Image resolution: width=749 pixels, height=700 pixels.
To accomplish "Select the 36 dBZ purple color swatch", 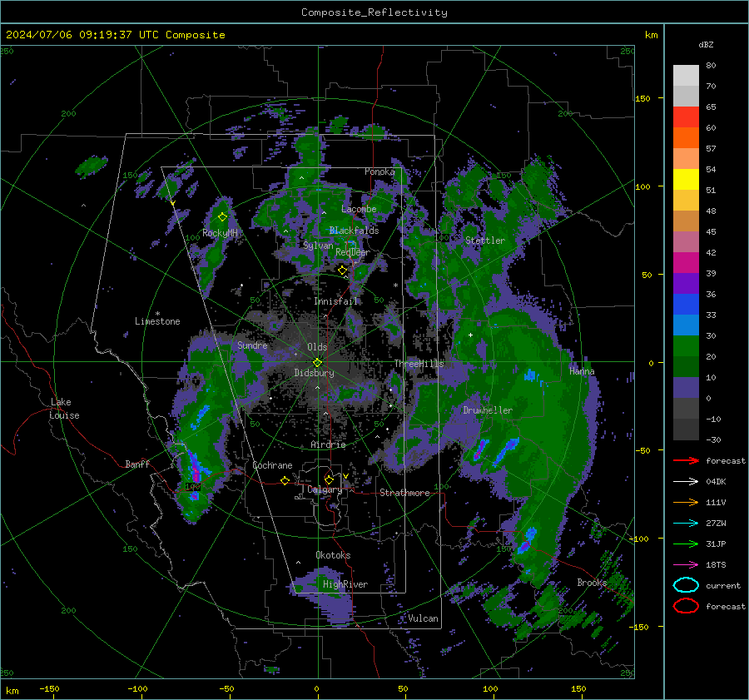I will (686, 283).
